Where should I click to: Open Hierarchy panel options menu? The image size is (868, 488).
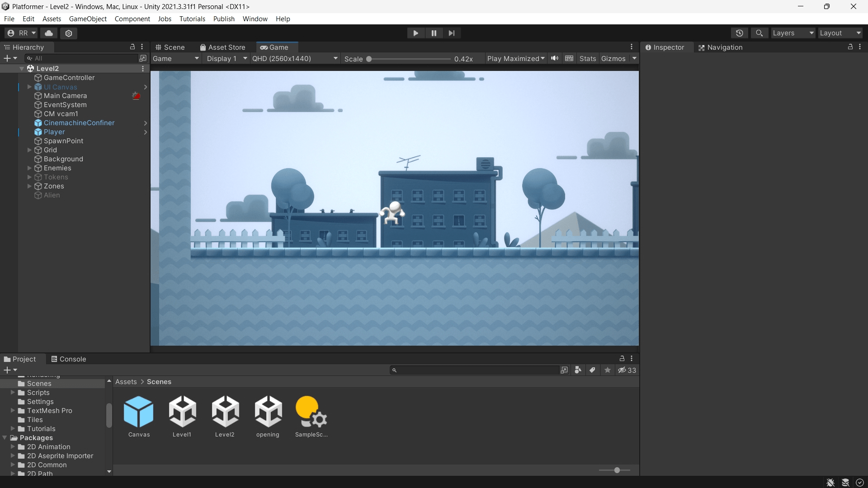(142, 47)
